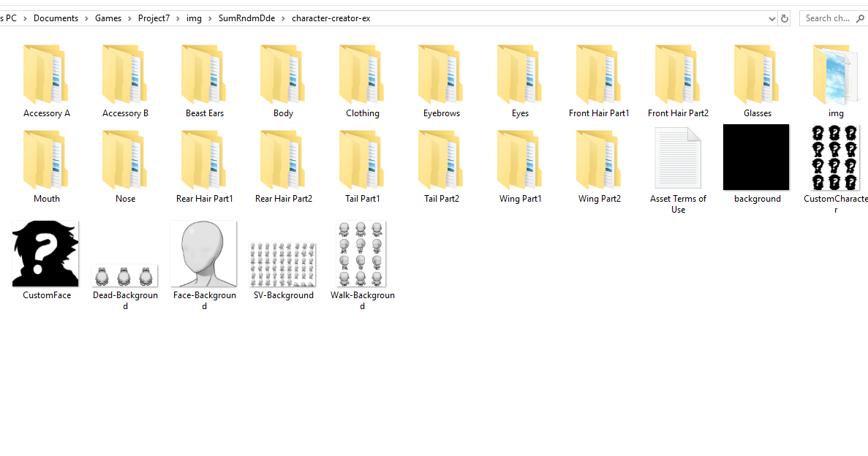Refresh the current folder view
This screenshot has width=868, height=456.
tap(785, 18)
